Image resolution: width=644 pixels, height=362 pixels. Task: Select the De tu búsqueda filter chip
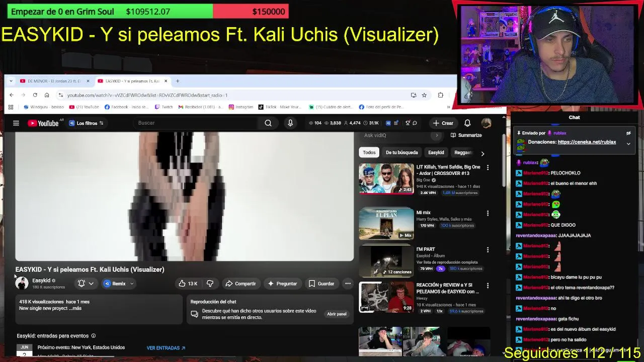tap(401, 152)
